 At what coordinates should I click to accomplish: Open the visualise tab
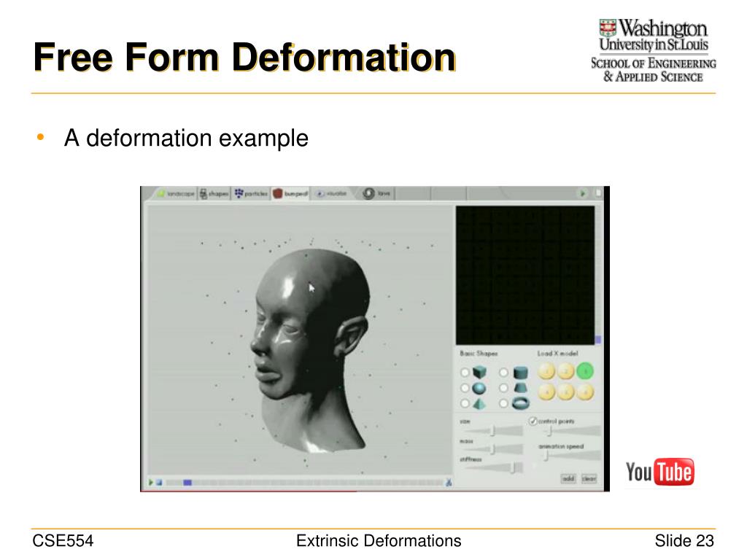pyautogui.click(x=332, y=193)
